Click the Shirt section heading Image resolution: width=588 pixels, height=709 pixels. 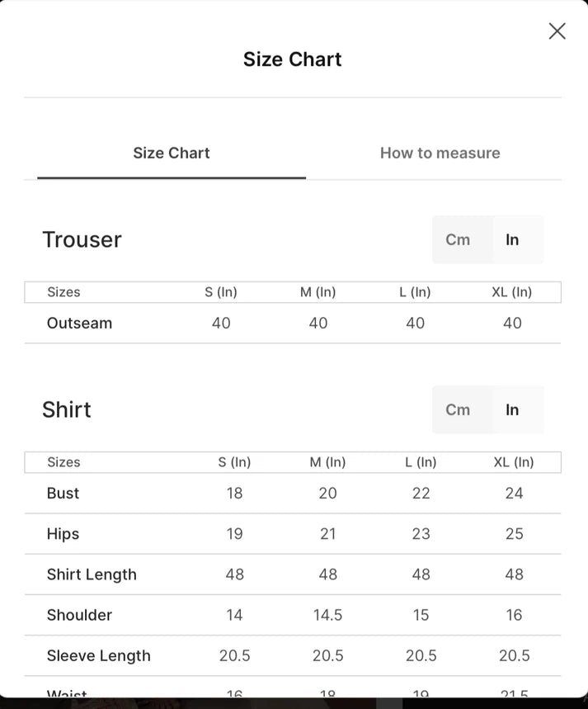(x=67, y=409)
